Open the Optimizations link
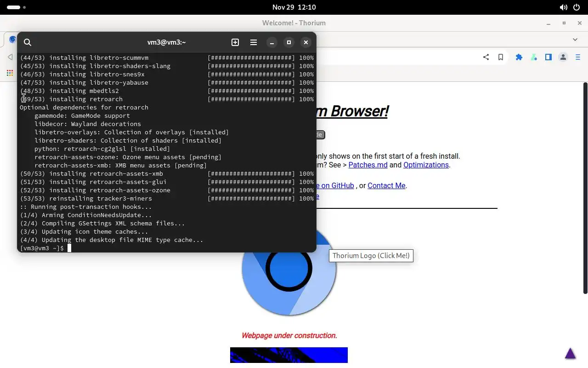The width and height of the screenshot is (588, 368). [x=426, y=165]
